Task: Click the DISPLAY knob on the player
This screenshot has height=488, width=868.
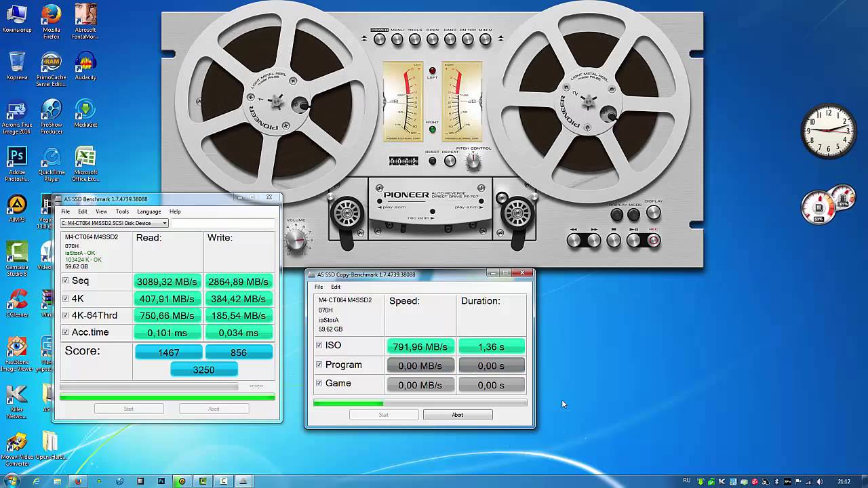Action: point(653,213)
